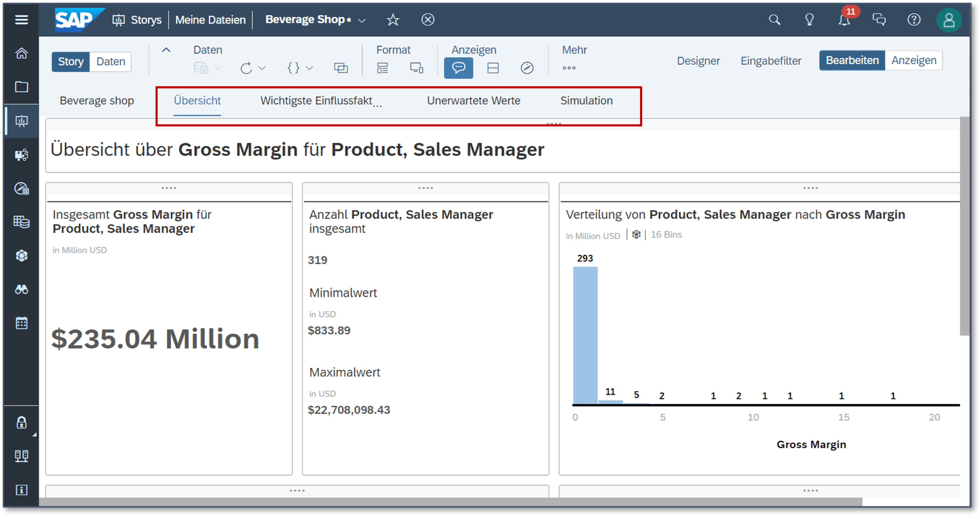
Task: Open Analytic Applications puzzle icon in sidebar
Action: tap(21, 154)
